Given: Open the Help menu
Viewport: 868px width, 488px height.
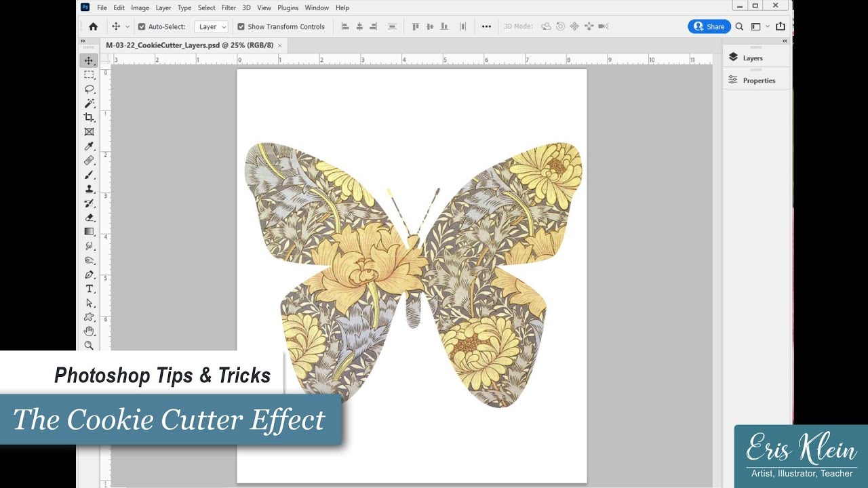Looking at the screenshot, I should click(x=342, y=7).
